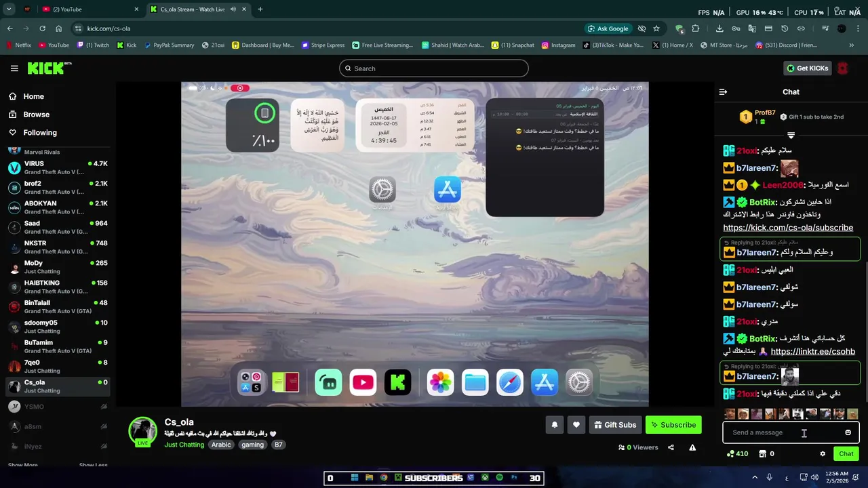Click the Get KICKs button

coord(808,68)
